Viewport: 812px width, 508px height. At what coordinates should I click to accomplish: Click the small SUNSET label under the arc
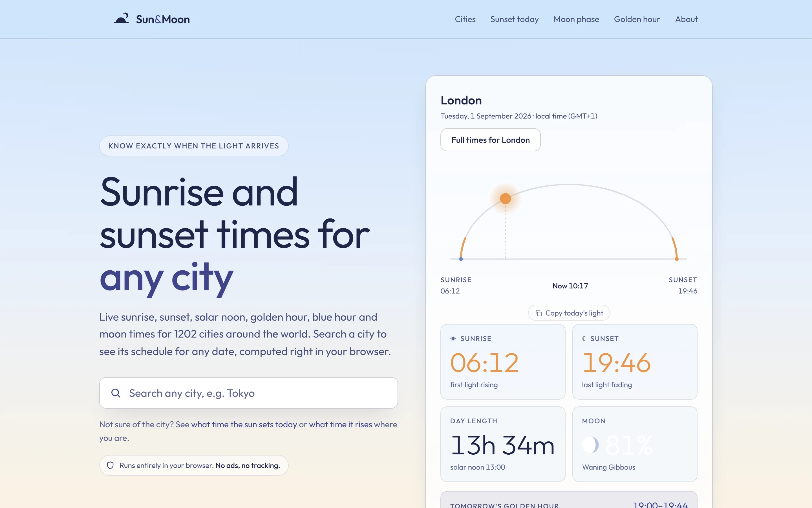click(683, 280)
